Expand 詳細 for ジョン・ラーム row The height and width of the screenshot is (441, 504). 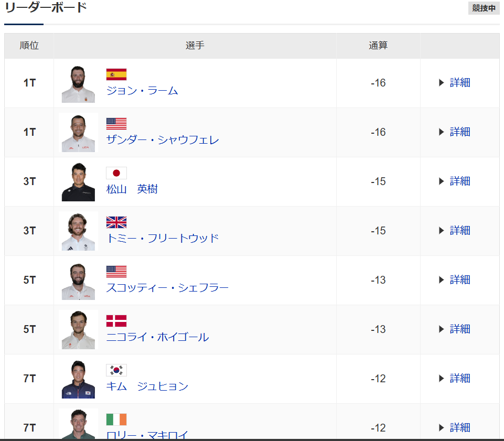455,83
